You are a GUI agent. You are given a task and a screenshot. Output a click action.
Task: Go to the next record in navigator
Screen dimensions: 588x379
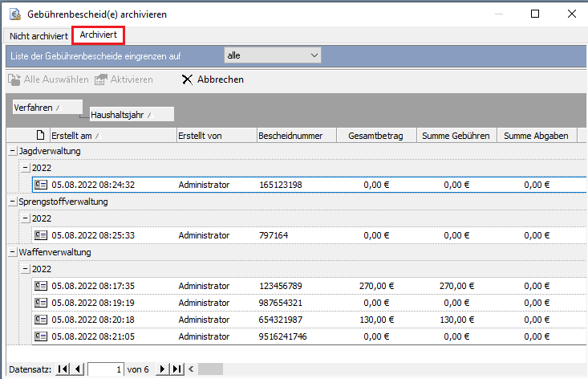click(162, 369)
